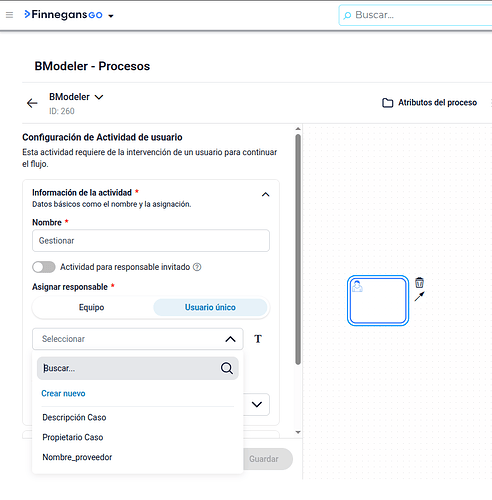Viewport: 492px width, 500px height.
Task: Open the hamburger navigation menu
Action: (x=9, y=15)
